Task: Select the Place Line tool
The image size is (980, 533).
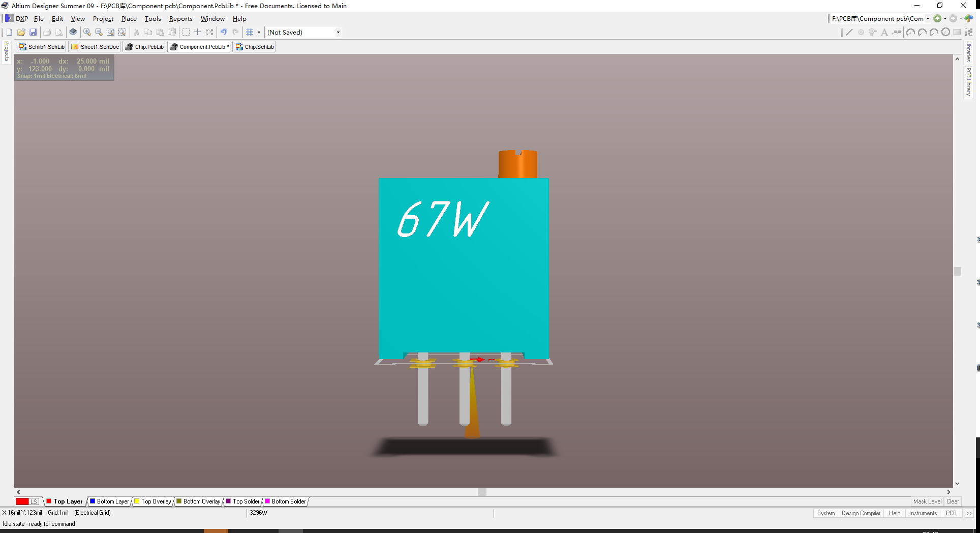Action: click(849, 32)
